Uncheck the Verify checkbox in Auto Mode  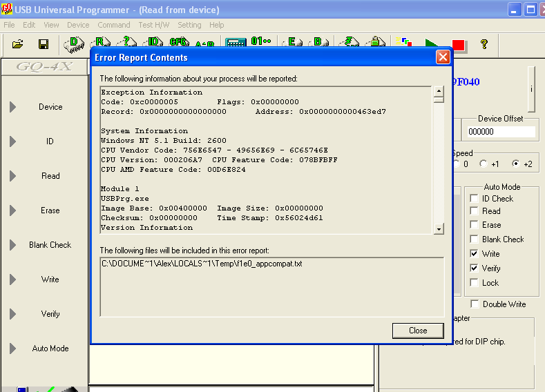coord(474,268)
